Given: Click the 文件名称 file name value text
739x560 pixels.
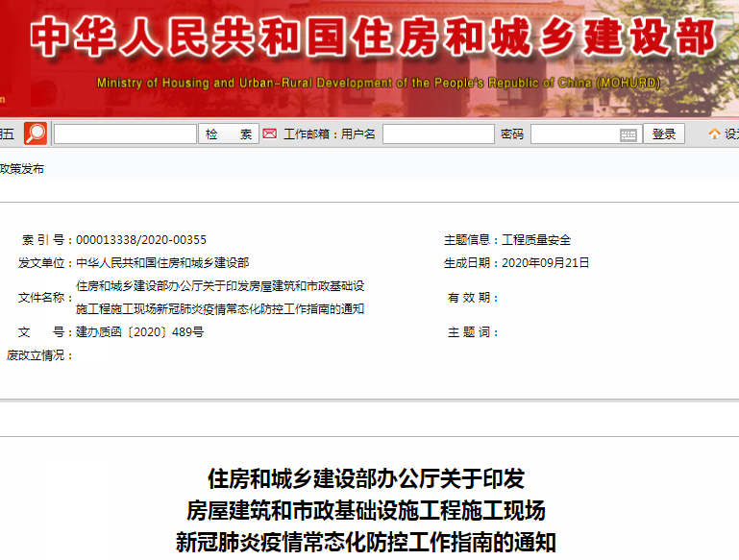Looking at the screenshot, I should [220, 298].
